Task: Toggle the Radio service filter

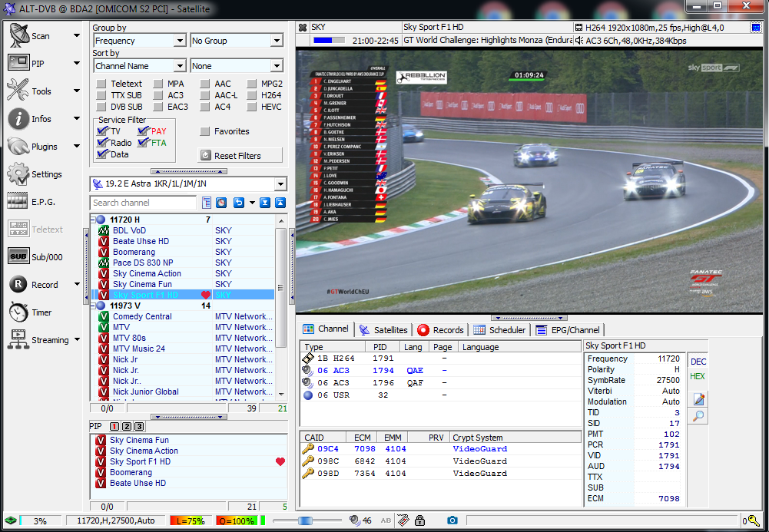Action: tap(102, 143)
